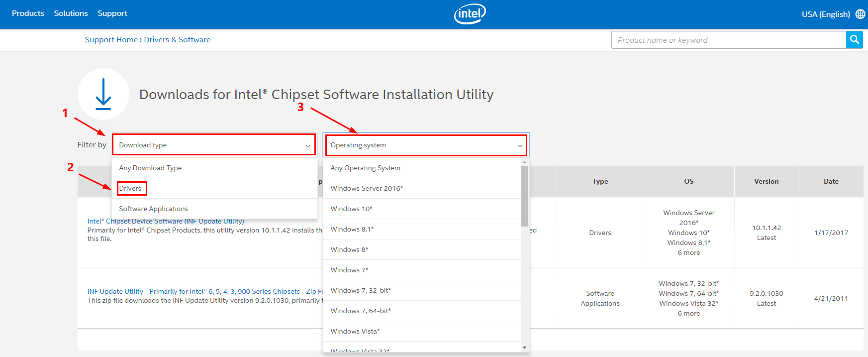Select Drivers download type option
868x357 pixels.
214,189
